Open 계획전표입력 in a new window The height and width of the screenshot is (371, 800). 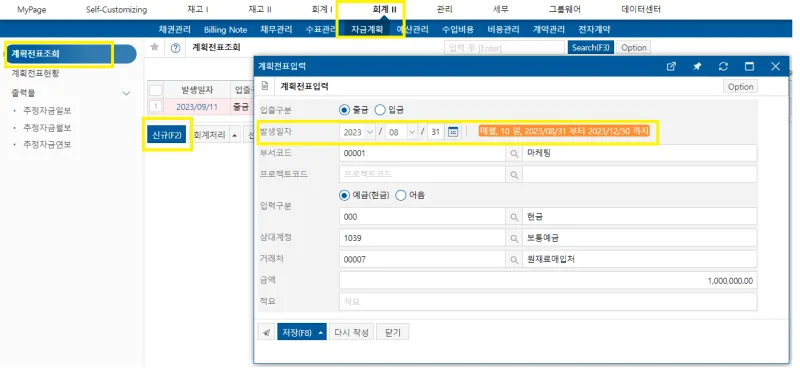671,66
